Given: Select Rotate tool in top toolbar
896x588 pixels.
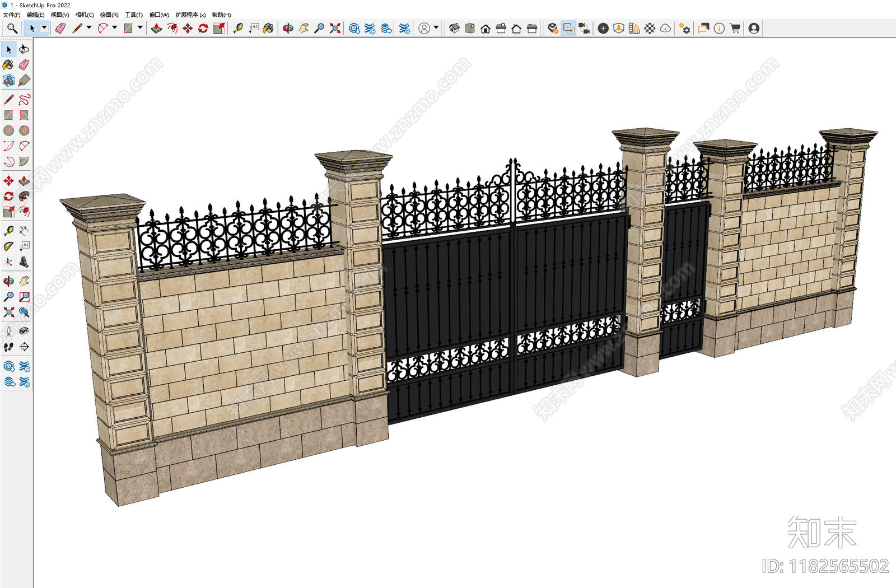Looking at the screenshot, I should (203, 28).
